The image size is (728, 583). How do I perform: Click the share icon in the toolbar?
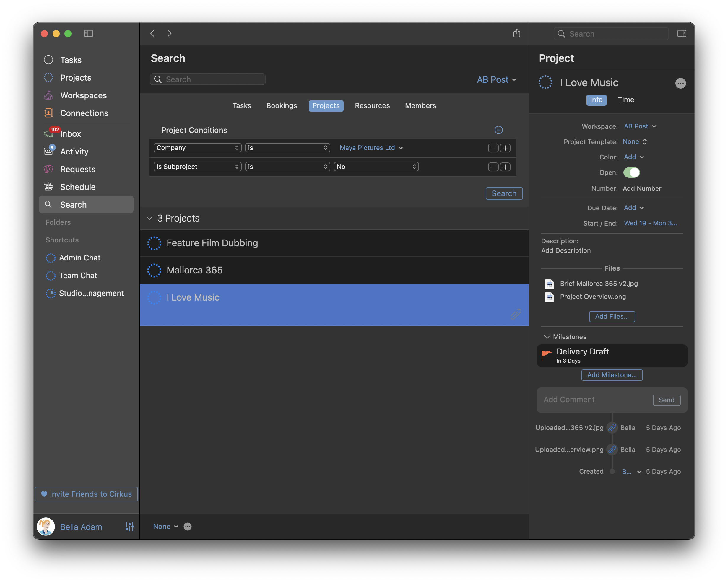[516, 33]
